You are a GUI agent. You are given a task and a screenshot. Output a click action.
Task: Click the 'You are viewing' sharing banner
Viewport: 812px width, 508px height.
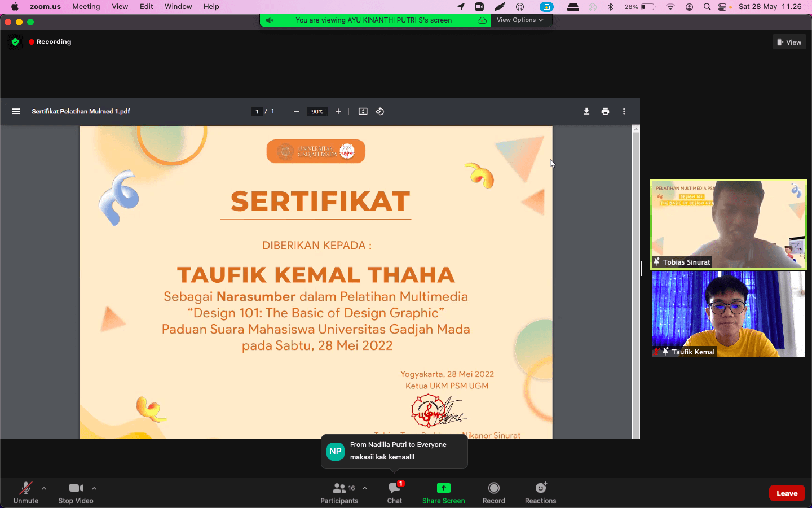click(x=374, y=20)
